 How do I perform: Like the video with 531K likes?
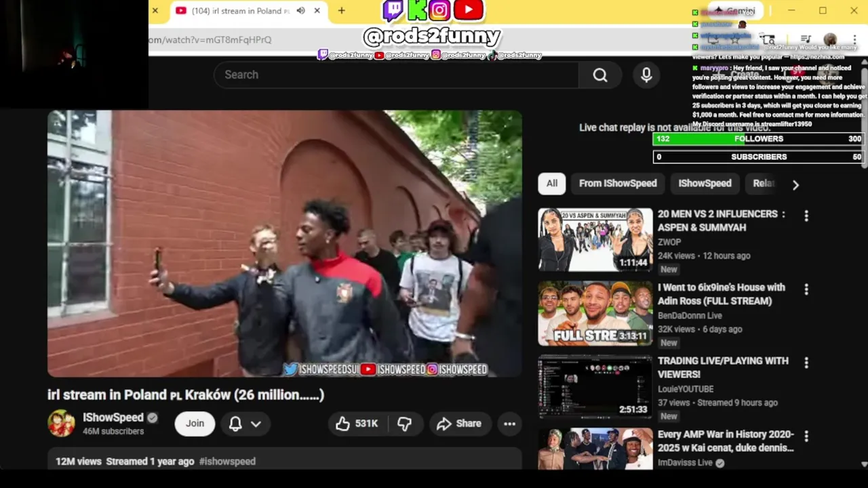pos(357,424)
